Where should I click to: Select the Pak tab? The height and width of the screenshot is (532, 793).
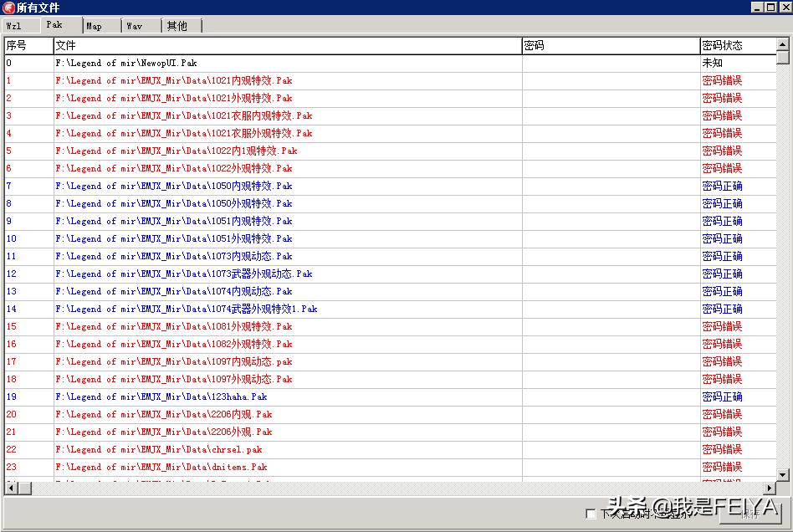point(58,25)
